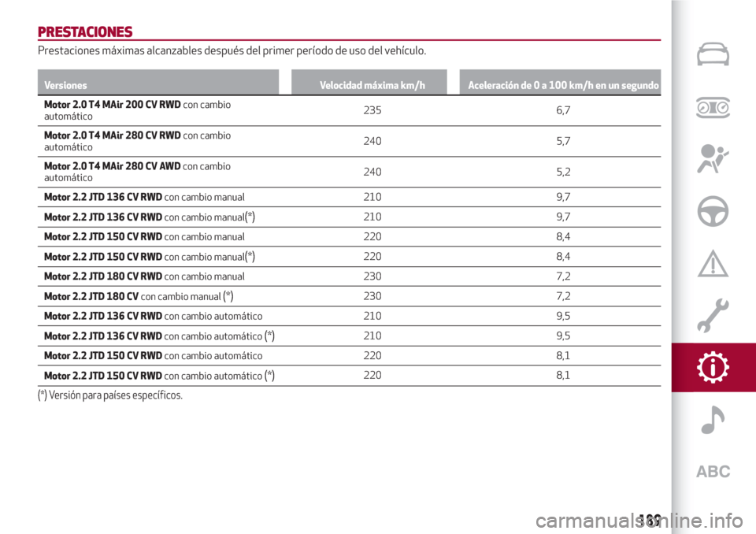Select the warning triangle emergency icon

[x=713, y=263]
